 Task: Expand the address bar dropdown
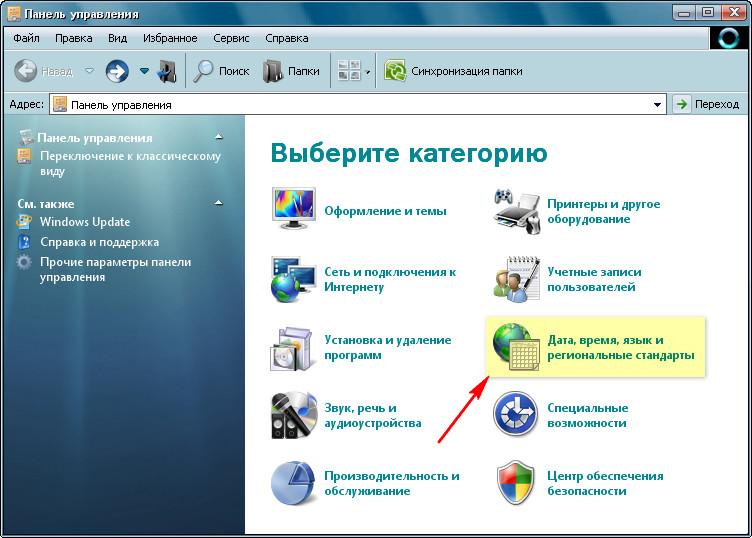tap(657, 105)
